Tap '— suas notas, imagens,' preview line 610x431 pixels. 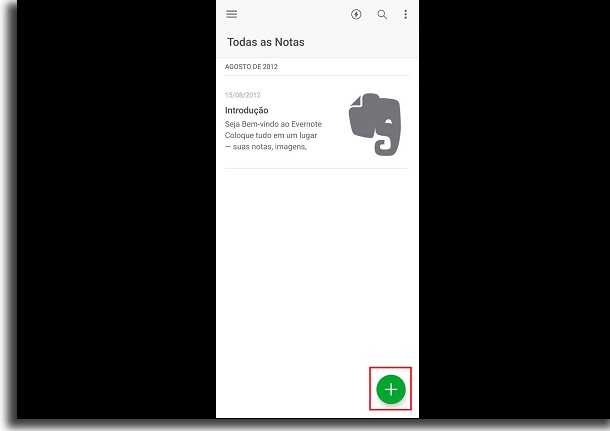266,147
